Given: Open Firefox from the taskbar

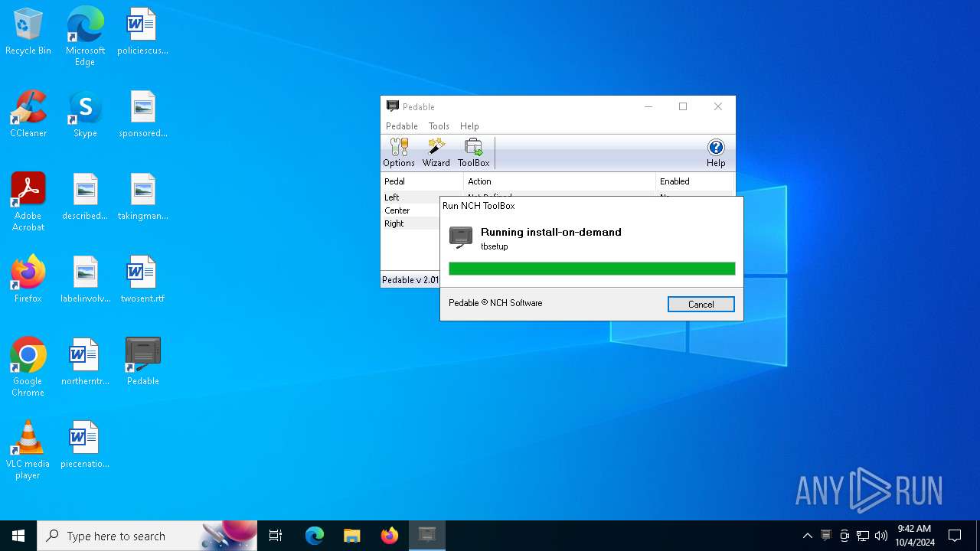Looking at the screenshot, I should 390,536.
